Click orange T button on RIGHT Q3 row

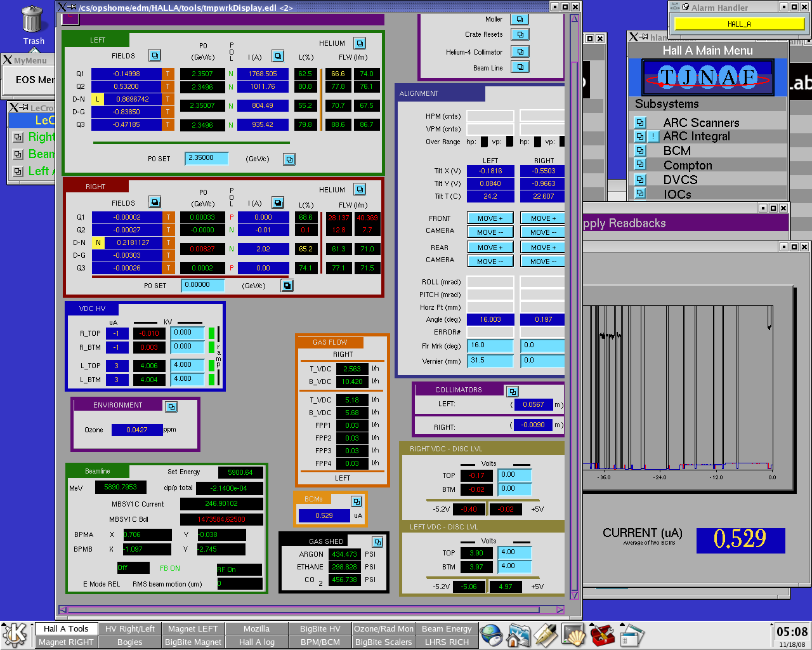click(169, 268)
